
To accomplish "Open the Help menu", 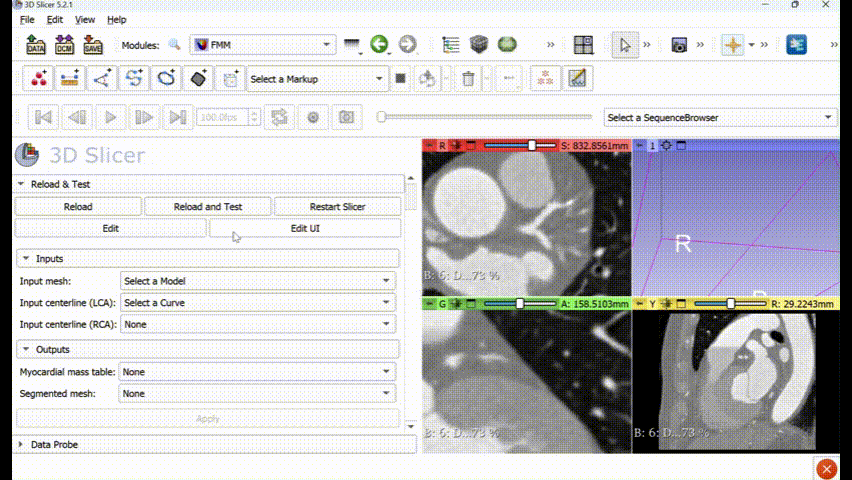I will (x=116, y=20).
